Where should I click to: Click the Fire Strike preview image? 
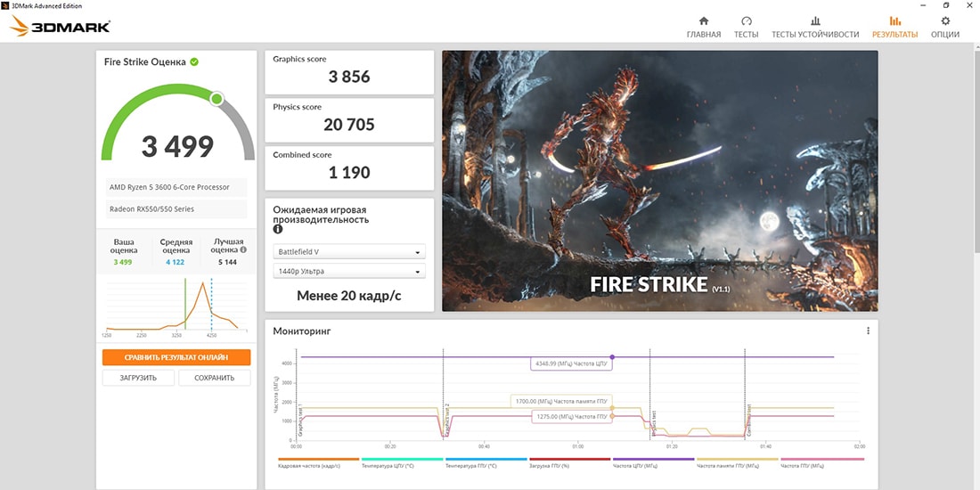pos(660,181)
